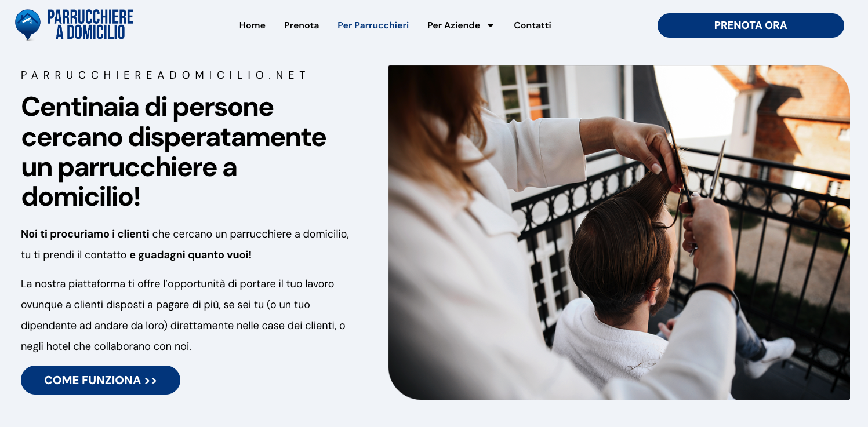This screenshot has width=868, height=427.
Task: Click the blue map-pin logo icon
Action: 28,25
